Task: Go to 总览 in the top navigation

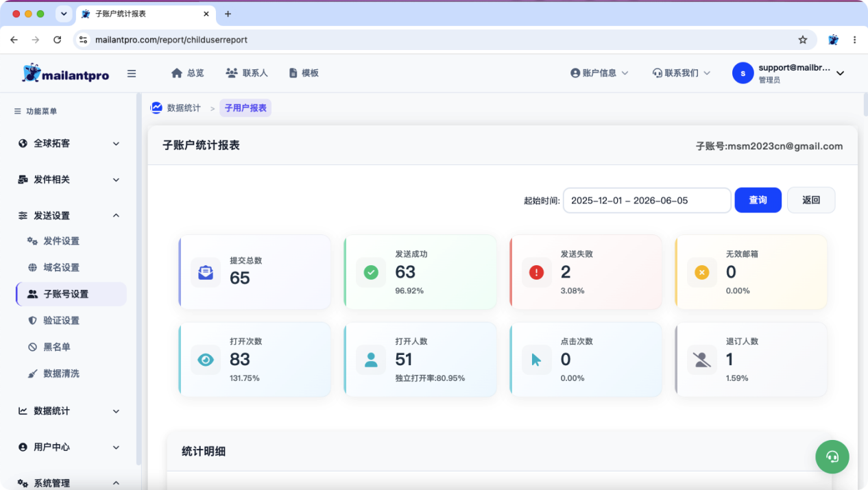Action: click(187, 73)
